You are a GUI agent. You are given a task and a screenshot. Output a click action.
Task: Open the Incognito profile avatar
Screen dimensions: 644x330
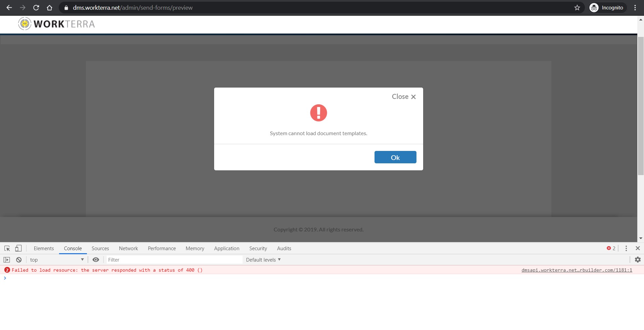click(x=594, y=7)
